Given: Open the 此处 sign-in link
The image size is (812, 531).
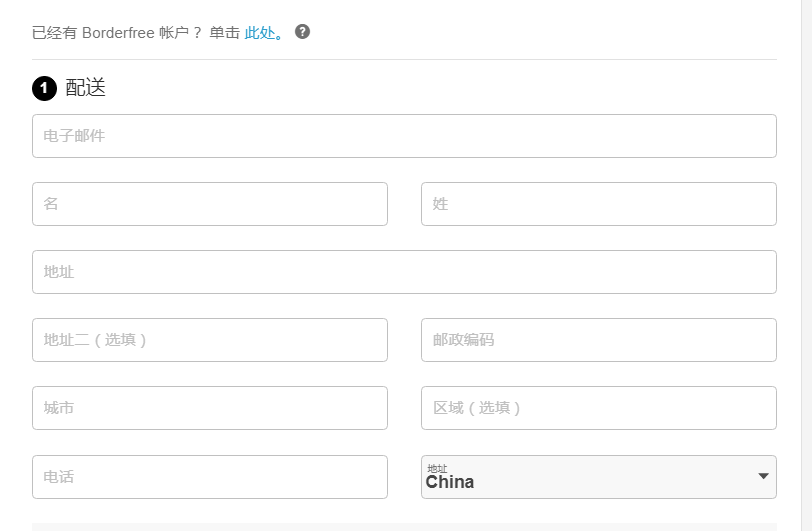Looking at the screenshot, I should coord(263,32).
